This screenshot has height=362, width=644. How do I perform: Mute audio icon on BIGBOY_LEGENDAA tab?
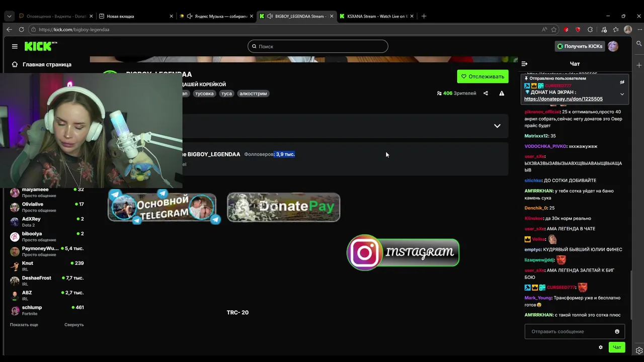pyautogui.click(x=270, y=16)
